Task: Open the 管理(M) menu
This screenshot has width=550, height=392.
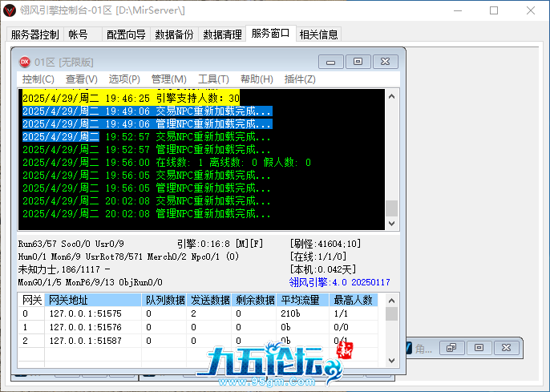Action: tap(168, 79)
